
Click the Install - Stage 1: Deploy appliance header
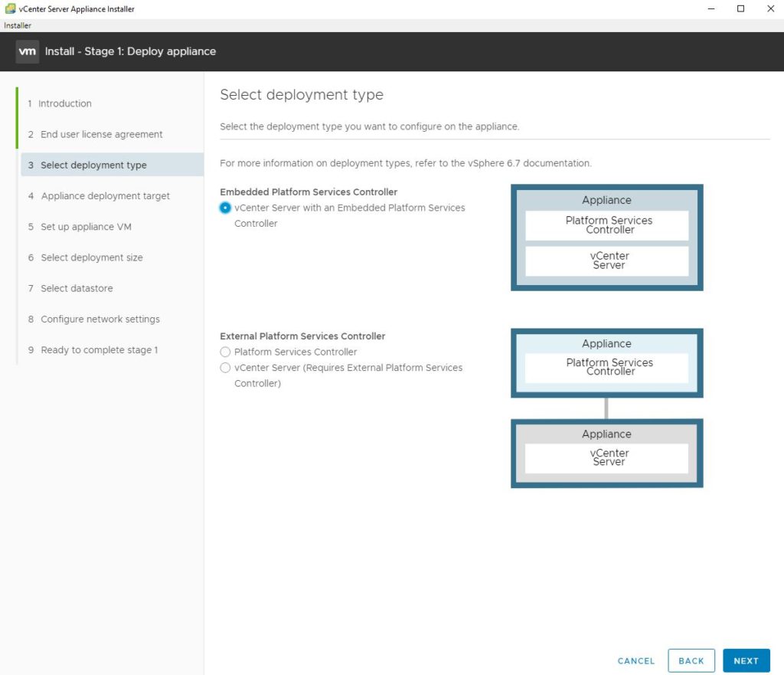click(130, 51)
